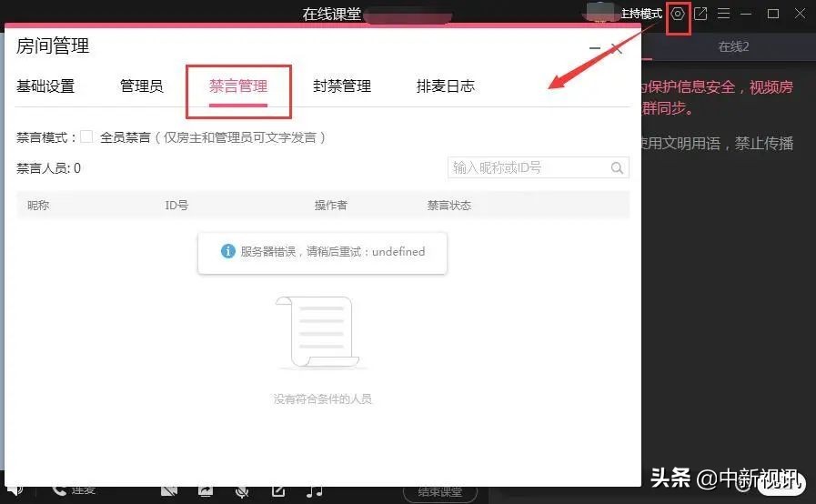Maximize the 在线课堂 main window
The height and width of the screenshot is (504, 816).
coord(773,14)
